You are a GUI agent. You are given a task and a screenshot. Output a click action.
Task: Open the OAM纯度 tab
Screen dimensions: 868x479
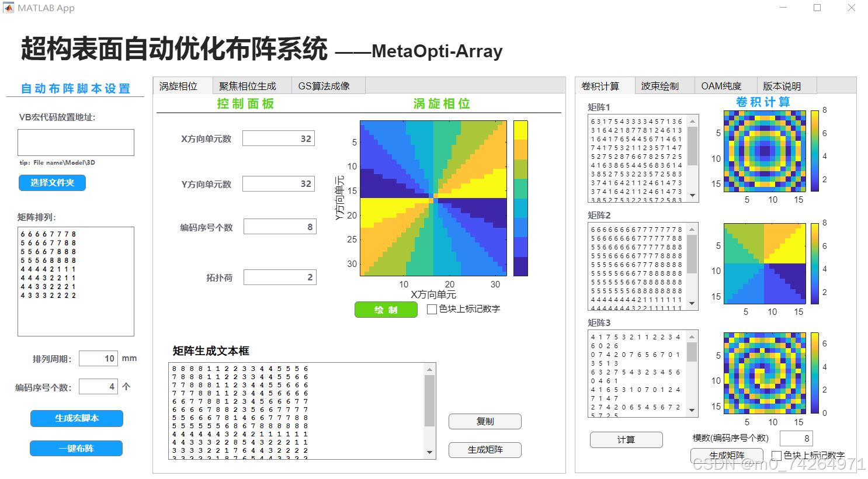[x=725, y=86]
